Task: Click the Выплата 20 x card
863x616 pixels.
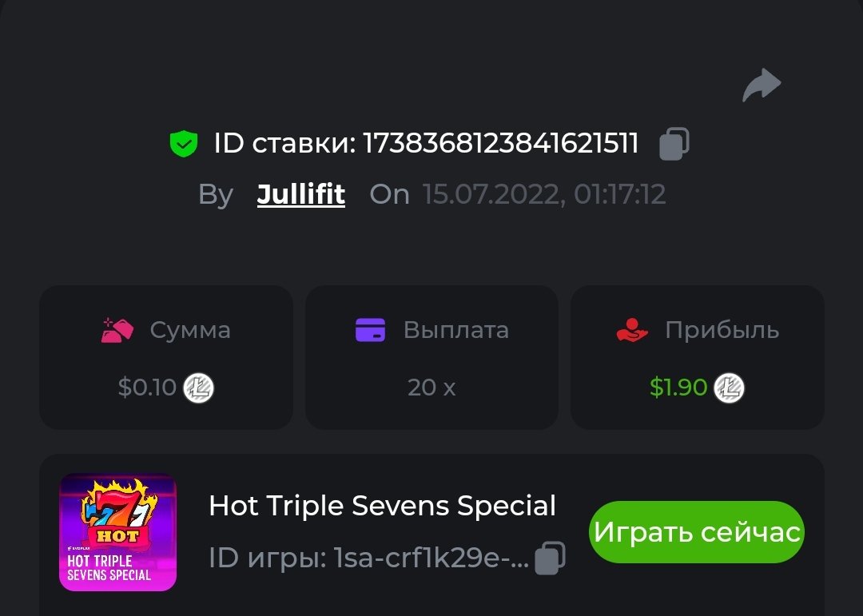Action: tap(432, 357)
